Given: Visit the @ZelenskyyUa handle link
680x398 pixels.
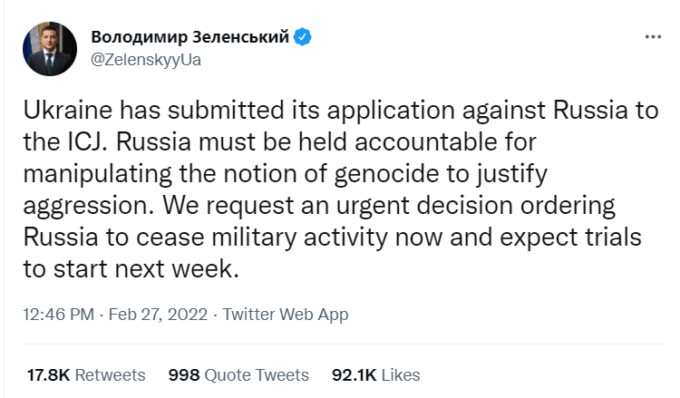Looking at the screenshot, I should (x=146, y=59).
